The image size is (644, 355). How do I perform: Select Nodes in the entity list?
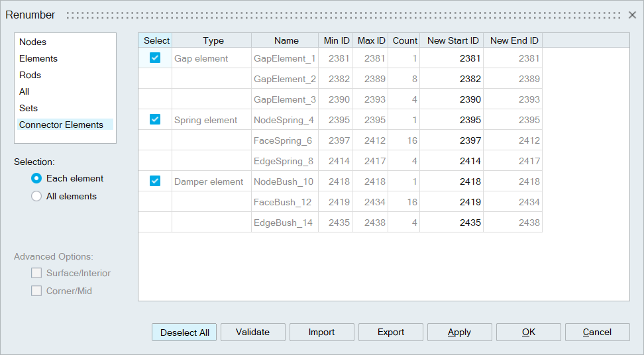33,42
